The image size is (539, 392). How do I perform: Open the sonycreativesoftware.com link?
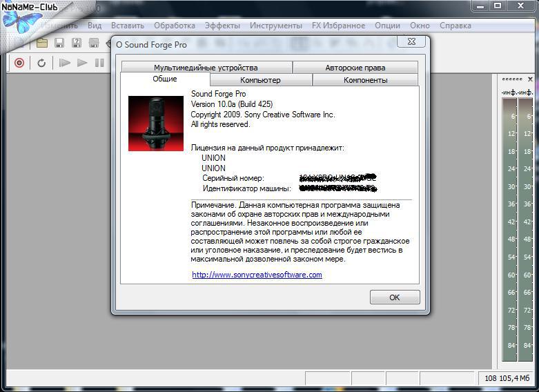click(257, 275)
